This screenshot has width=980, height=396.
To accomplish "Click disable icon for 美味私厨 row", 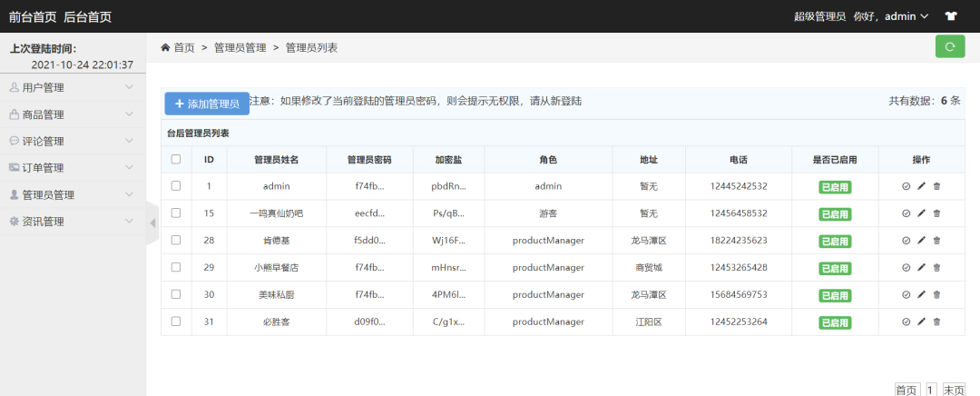I will pyautogui.click(x=906, y=294).
